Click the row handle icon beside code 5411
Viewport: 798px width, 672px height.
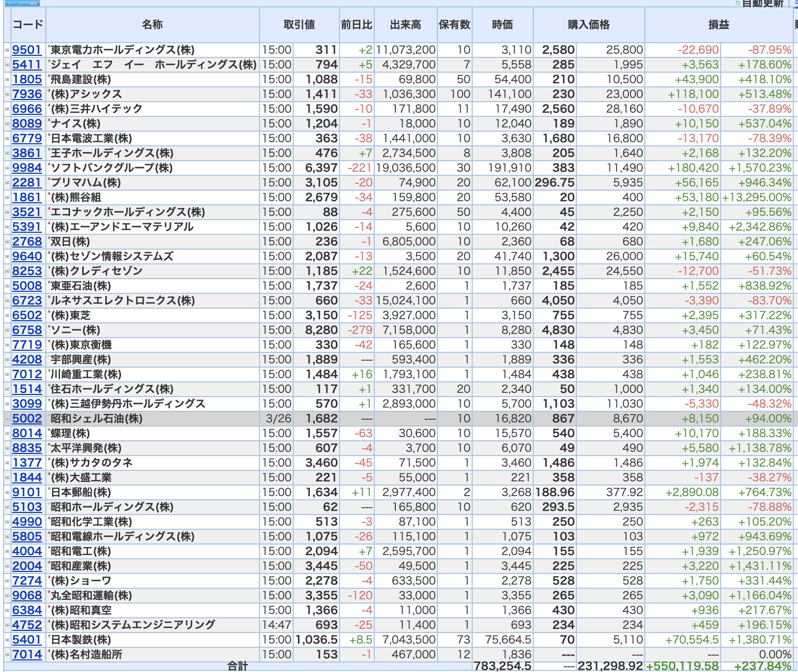7,65
